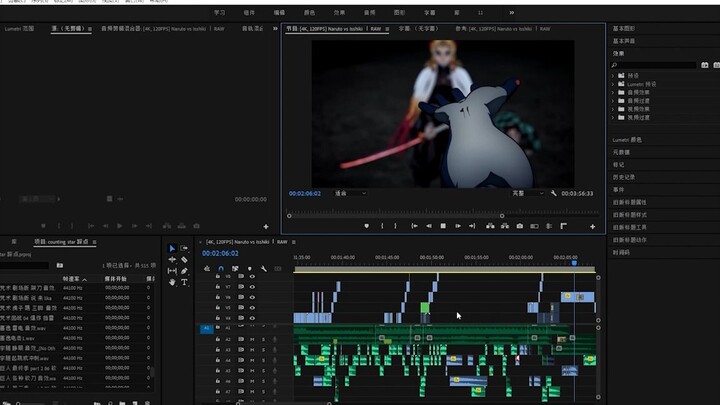Open timeline display settings wrench
This screenshot has width=720, height=405.
[264, 269]
